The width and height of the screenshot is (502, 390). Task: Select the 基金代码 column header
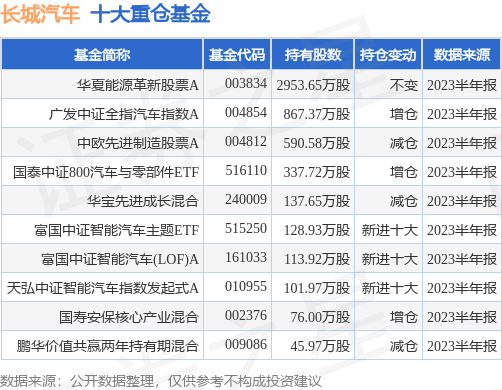coord(237,55)
